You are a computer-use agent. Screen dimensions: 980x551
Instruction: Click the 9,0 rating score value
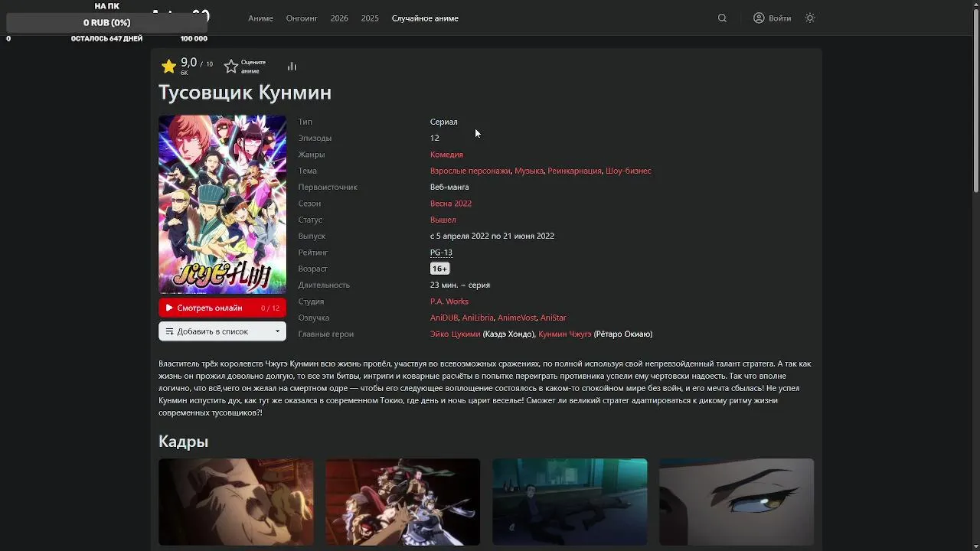(189, 63)
